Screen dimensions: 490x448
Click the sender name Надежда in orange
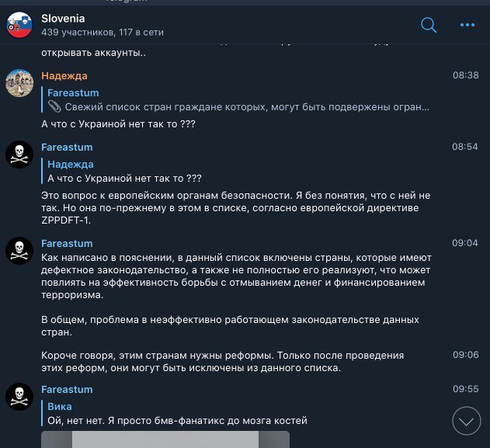coord(64,75)
